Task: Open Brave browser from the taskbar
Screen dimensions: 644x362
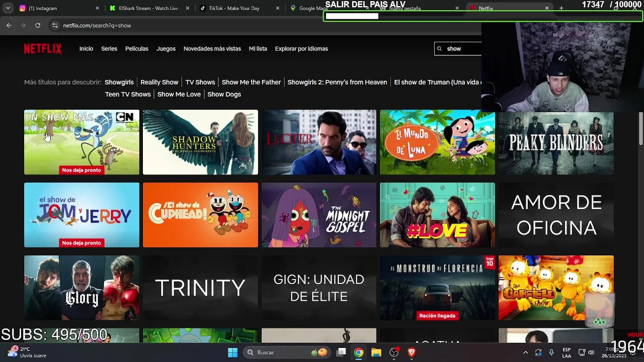Action: (x=412, y=352)
